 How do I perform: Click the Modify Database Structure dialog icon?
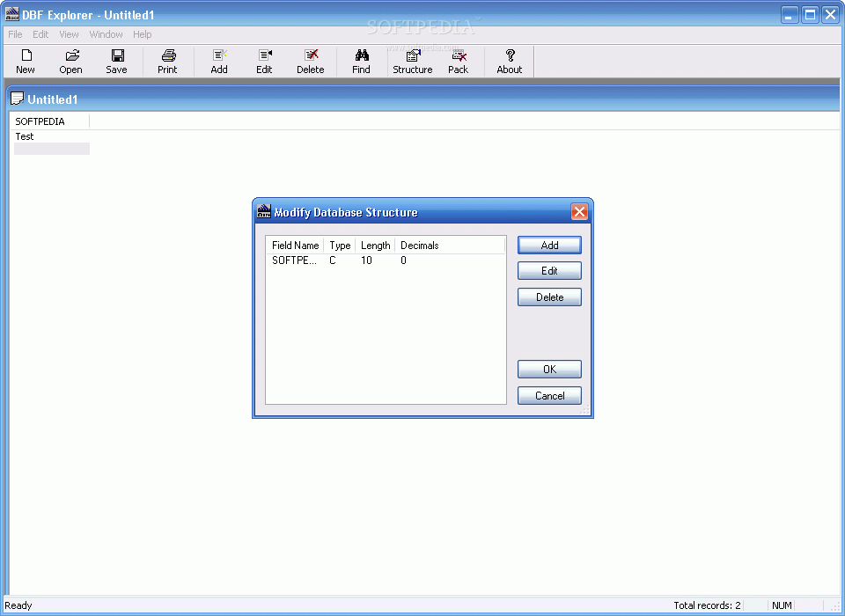click(263, 211)
